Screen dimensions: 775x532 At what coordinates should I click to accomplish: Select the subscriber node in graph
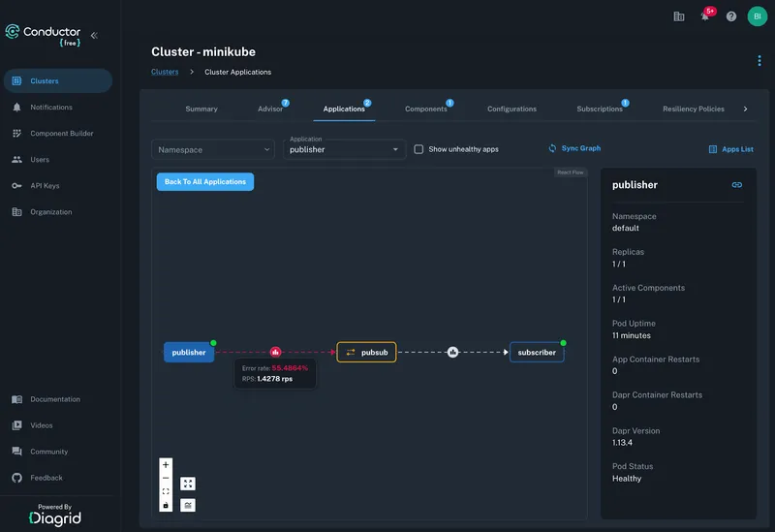[537, 352]
